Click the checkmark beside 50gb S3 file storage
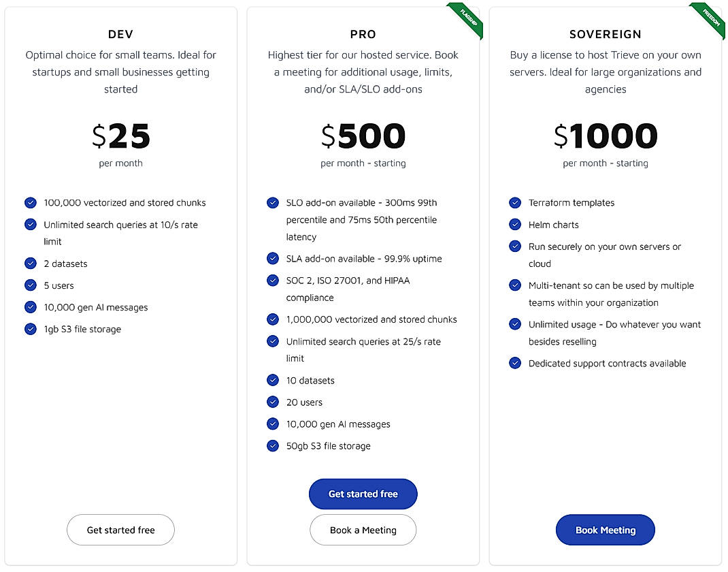Screen dimensions: 728x572 point(273,446)
